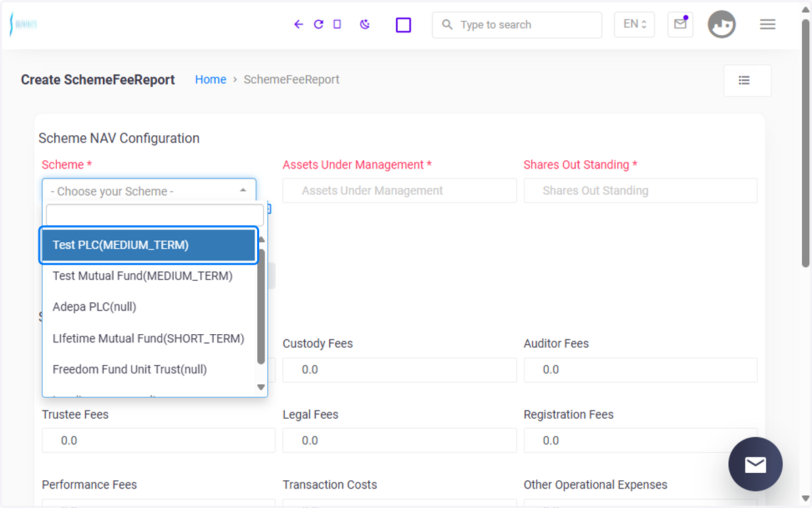Open the floating mail chat button
The height and width of the screenshot is (508, 812).
point(755,464)
